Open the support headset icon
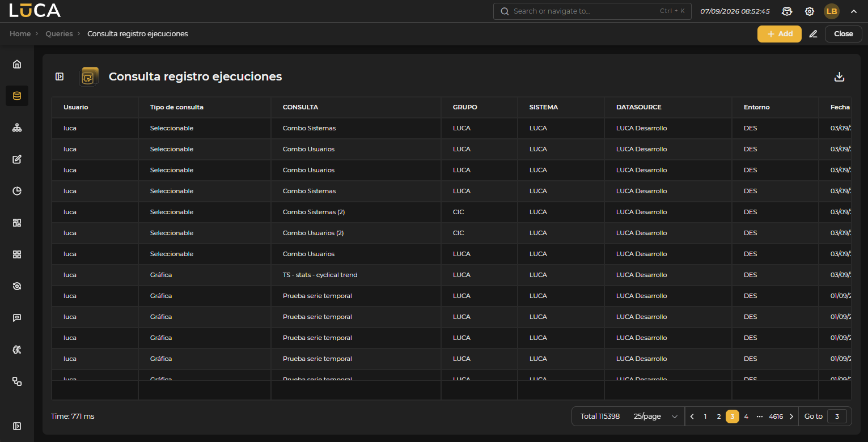This screenshot has width=868, height=442. 787,11
